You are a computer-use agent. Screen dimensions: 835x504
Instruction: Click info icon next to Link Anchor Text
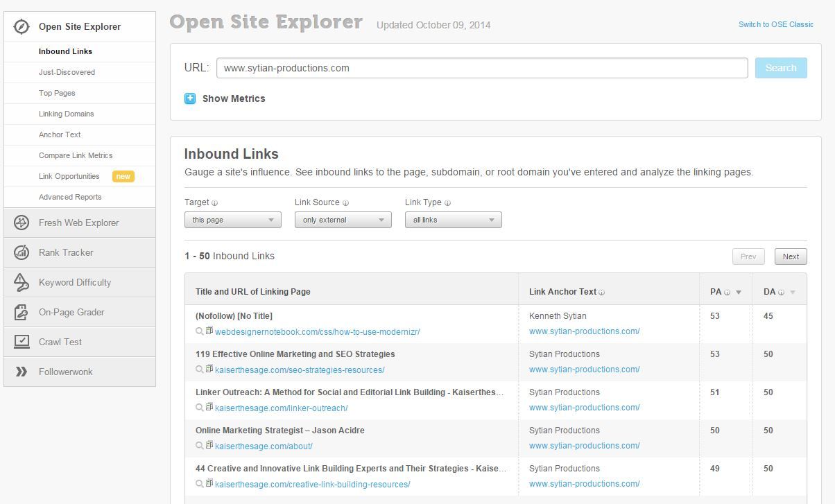601,293
